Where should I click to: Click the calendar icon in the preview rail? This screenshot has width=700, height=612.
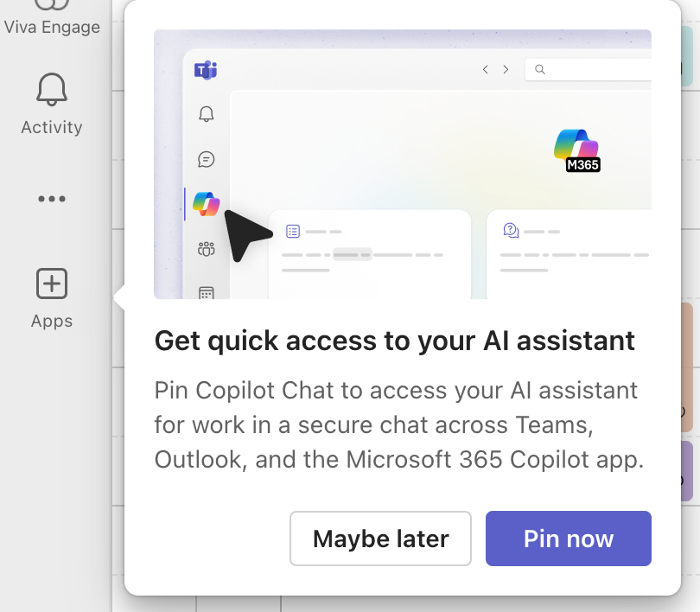pyautogui.click(x=206, y=293)
